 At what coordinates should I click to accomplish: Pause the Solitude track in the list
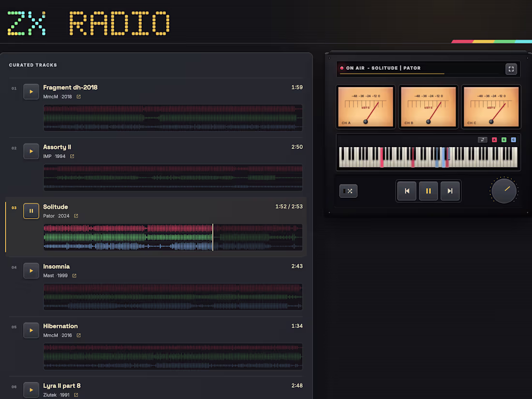[31, 211]
